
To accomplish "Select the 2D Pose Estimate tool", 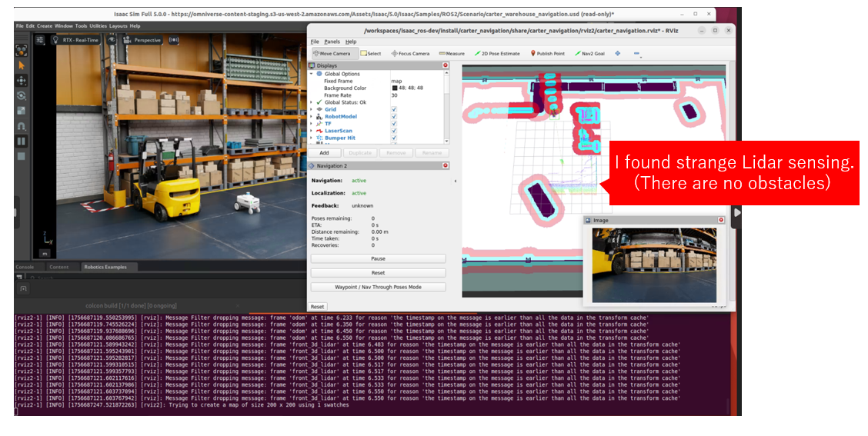I will point(497,54).
